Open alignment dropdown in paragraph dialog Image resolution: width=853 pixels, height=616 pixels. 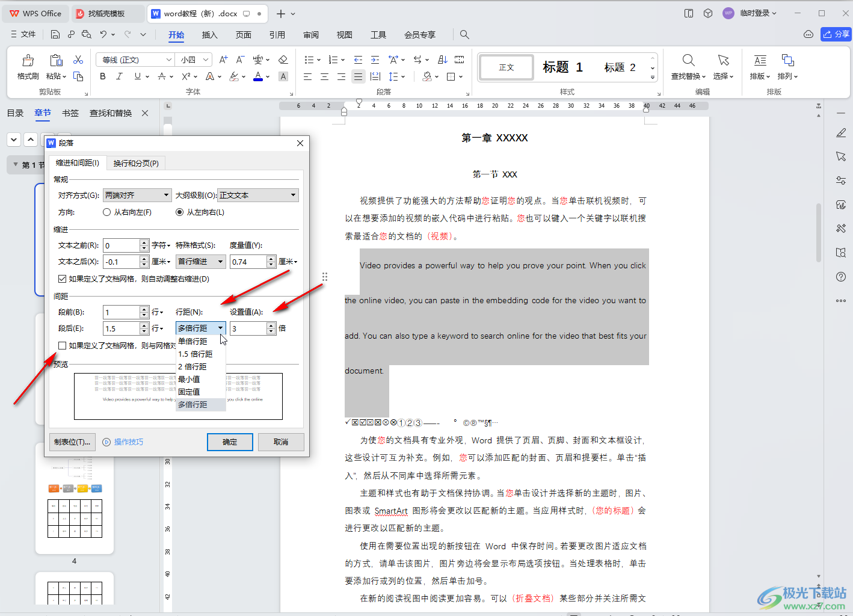click(x=137, y=195)
